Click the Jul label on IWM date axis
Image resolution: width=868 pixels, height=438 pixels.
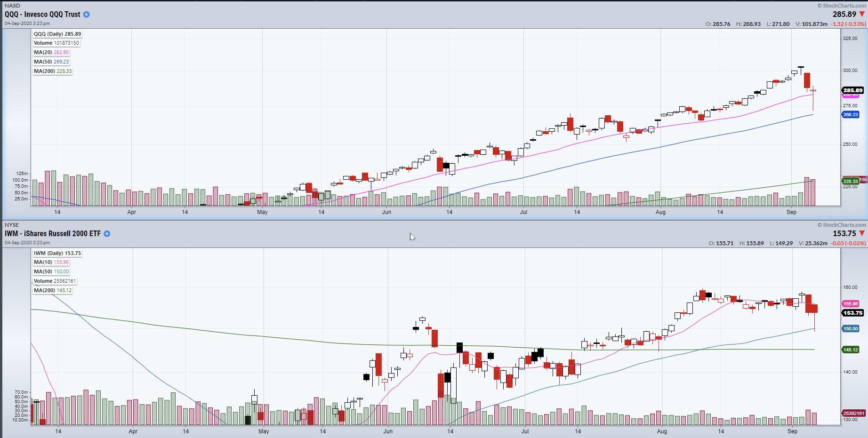pyautogui.click(x=525, y=431)
